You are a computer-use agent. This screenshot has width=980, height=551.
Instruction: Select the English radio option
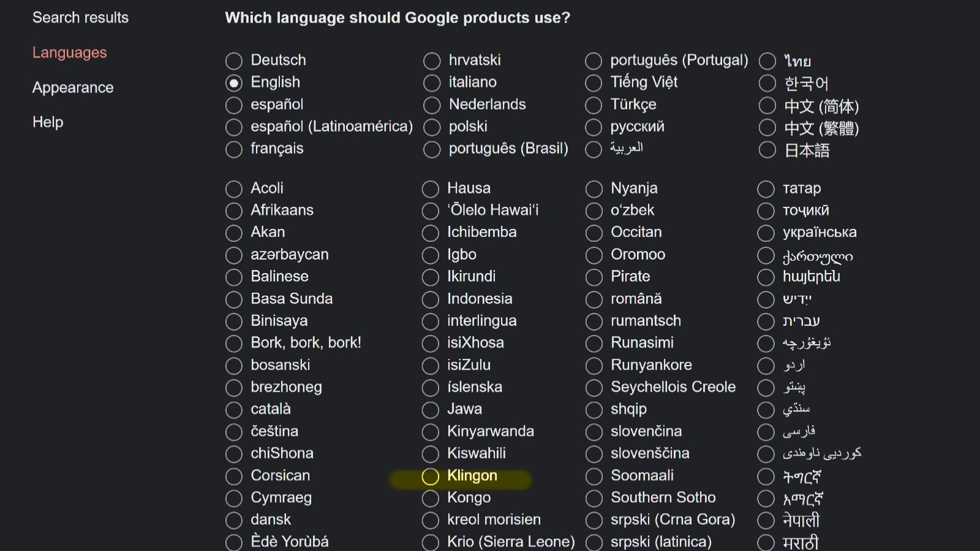pos(234,83)
